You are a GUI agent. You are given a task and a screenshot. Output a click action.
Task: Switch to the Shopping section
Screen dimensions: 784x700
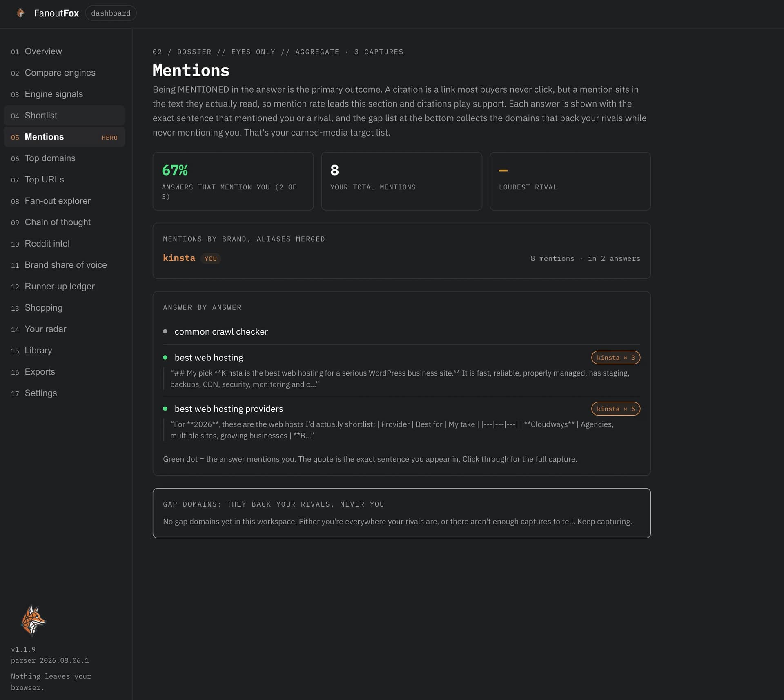tap(64, 308)
